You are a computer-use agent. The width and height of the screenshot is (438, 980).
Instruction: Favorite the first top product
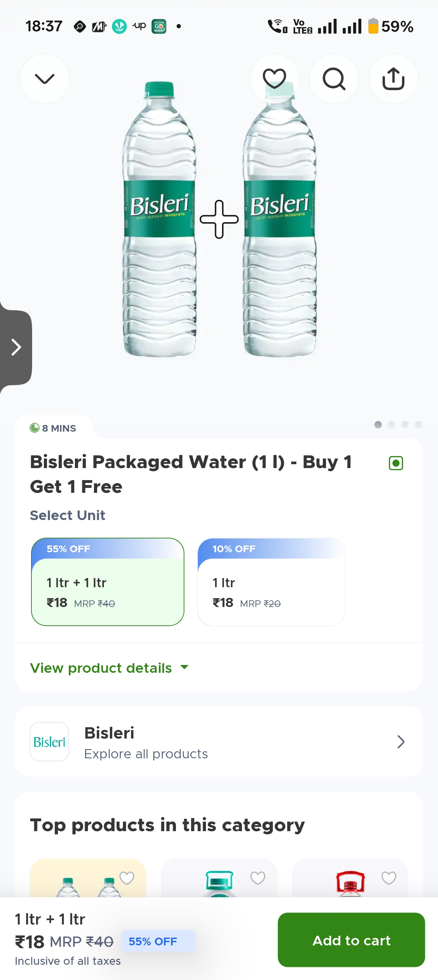(126, 878)
